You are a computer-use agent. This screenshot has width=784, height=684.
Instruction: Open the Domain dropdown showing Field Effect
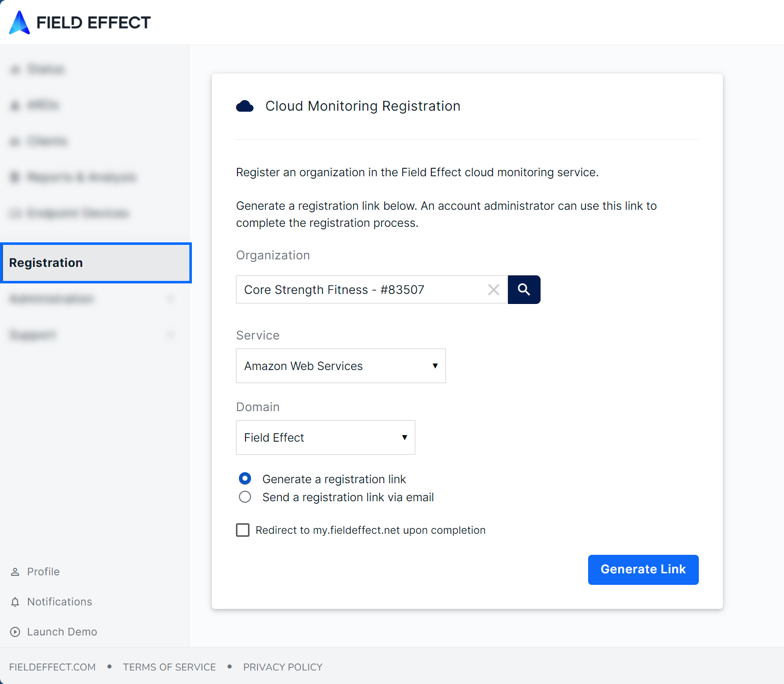click(326, 438)
